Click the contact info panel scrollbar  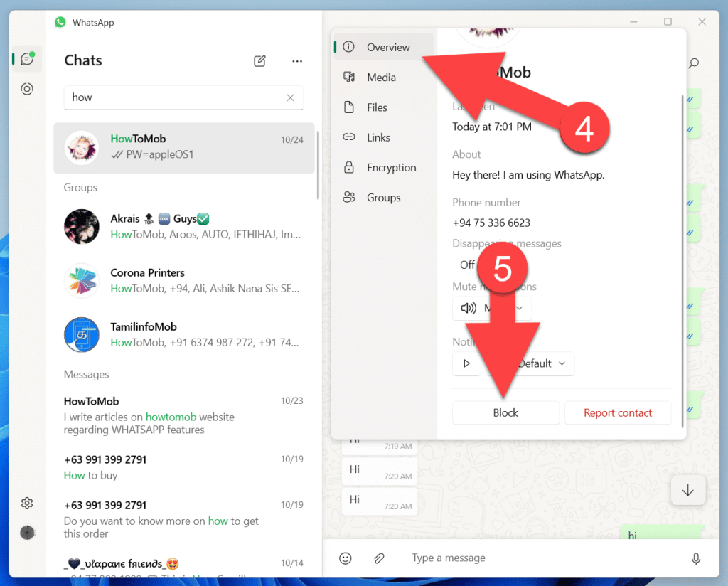tap(682, 261)
